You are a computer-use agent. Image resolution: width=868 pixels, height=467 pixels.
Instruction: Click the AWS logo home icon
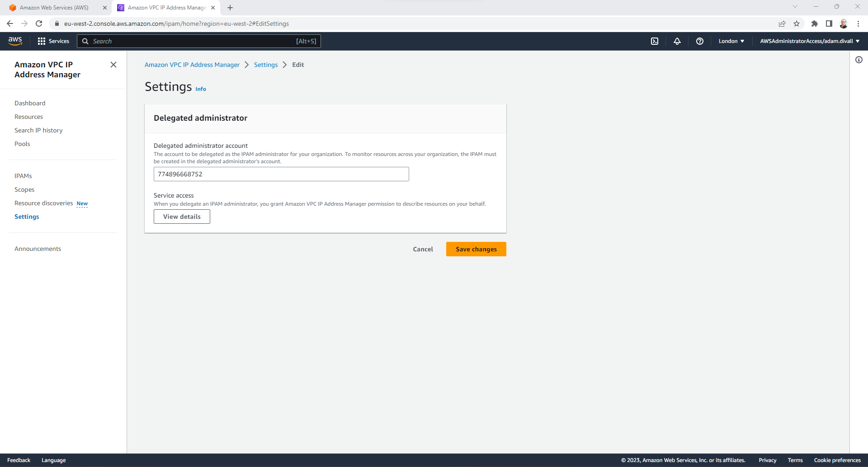pos(15,41)
